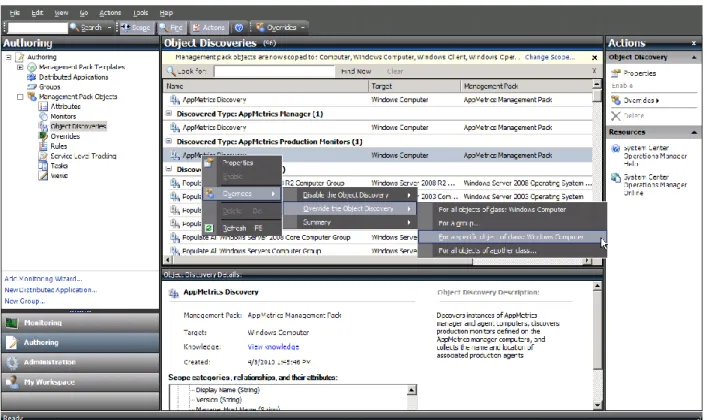
Task: Choose For a specific object of class option
Action: 513,237
